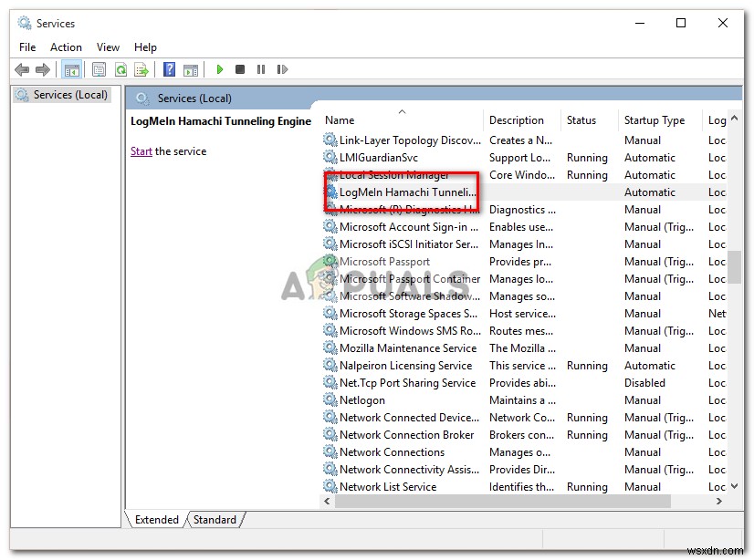Image resolution: width=754 pixels, height=560 pixels.
Task: Switch to the Extended tab
Action: 156,520
